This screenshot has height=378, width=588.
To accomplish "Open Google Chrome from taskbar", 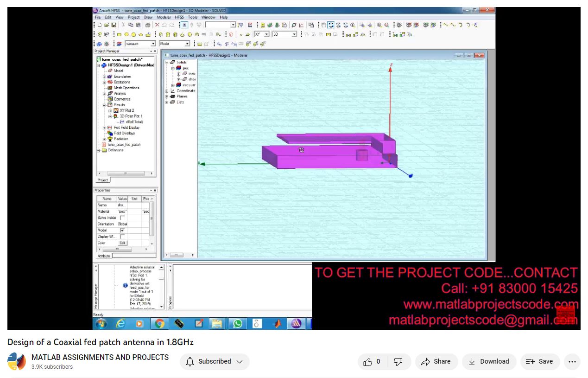I will 159,323.
